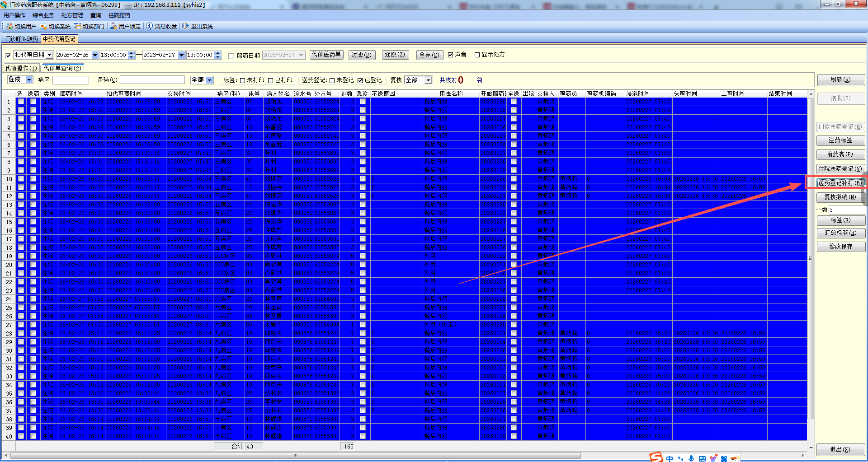Click the IME mascot assistant icon
The width and height of the screenshot is (868, 462).
[x=734, y=458]
